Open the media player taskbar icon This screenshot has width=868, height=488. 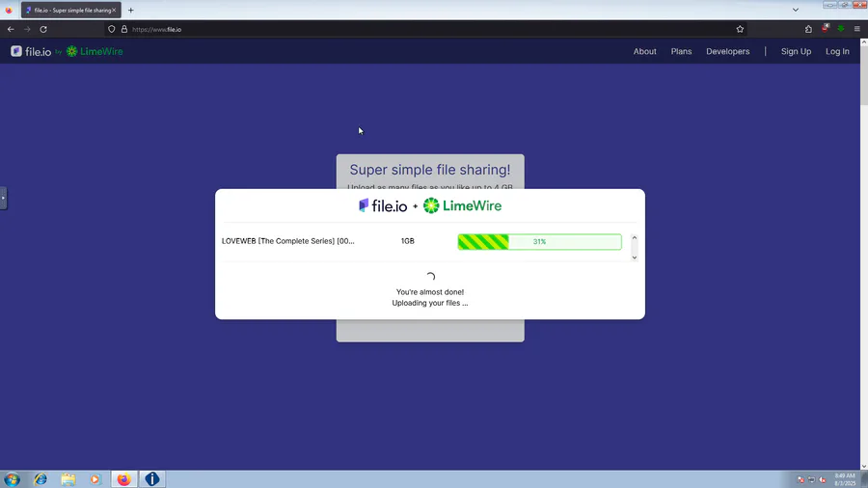tap(95, 479)
